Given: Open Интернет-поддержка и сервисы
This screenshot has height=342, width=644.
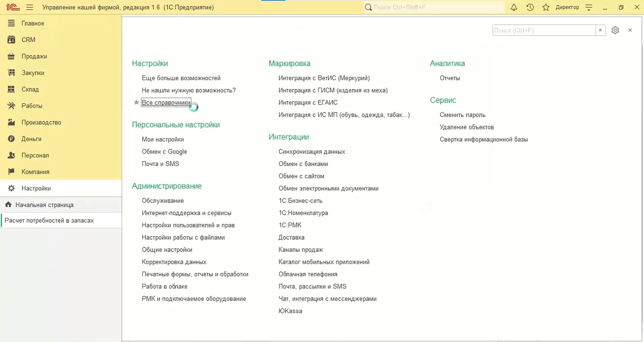Looking at the screenshot, I should coord(186,213).
